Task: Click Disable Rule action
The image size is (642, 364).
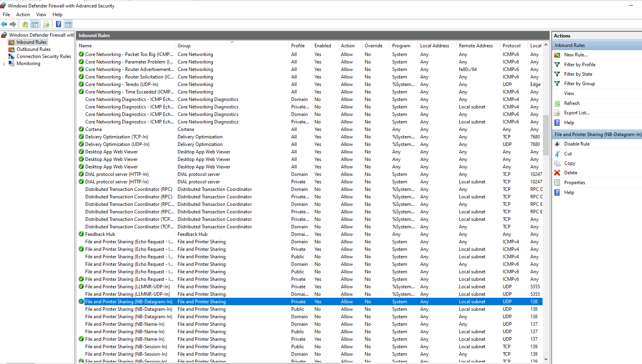Action: coord(577,144)
